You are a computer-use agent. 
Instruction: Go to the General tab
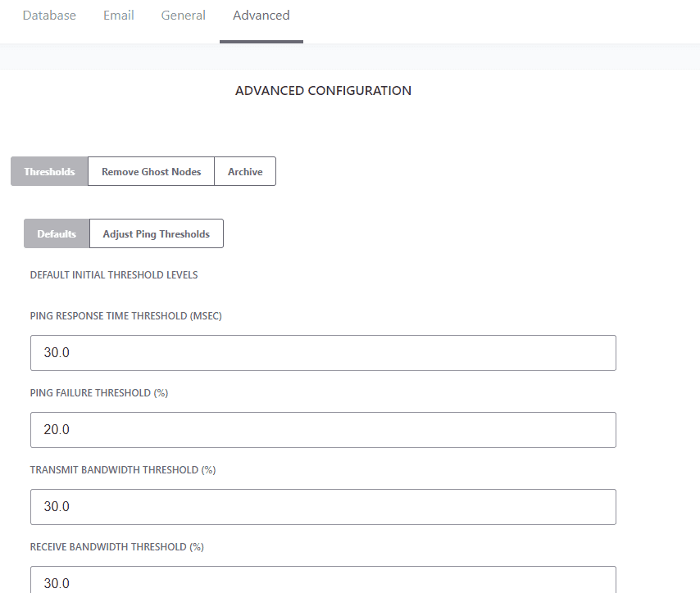coord(183,16)
